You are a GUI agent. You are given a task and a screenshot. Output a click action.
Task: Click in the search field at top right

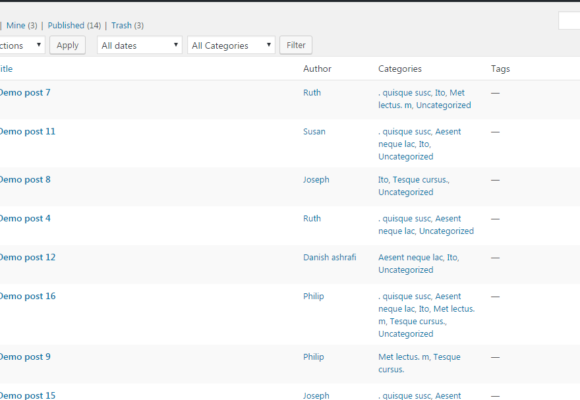click(x=569, y=21)
